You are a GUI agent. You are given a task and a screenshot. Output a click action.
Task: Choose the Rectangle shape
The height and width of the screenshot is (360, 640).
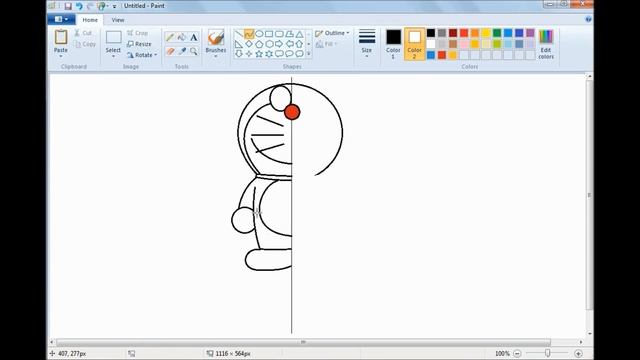(x=269, y=34)
